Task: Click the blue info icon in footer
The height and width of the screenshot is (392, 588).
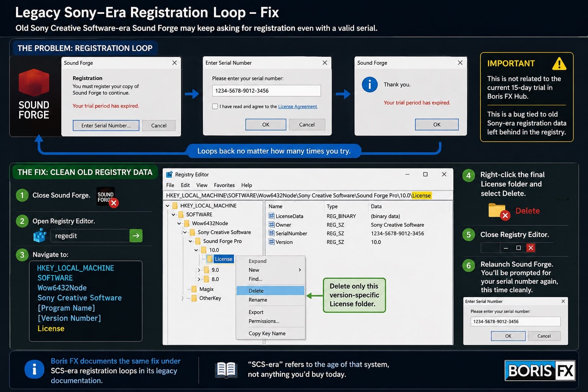Action: coord(34,370)
